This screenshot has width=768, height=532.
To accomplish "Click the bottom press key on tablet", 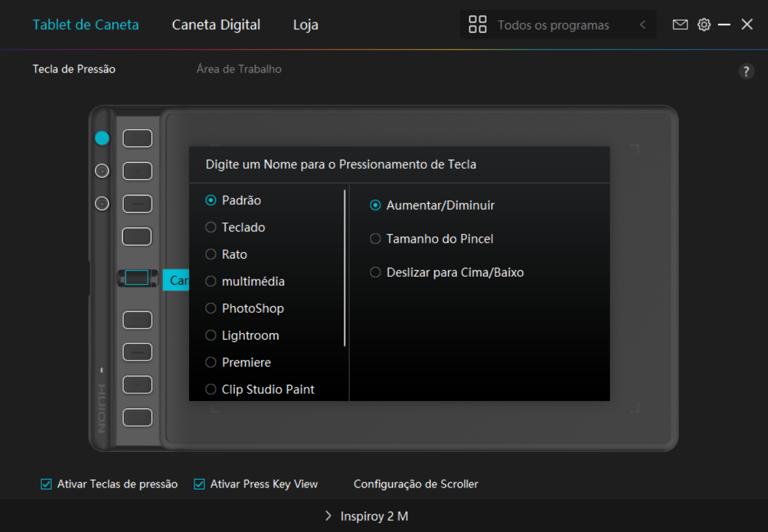I will (137, 417).
